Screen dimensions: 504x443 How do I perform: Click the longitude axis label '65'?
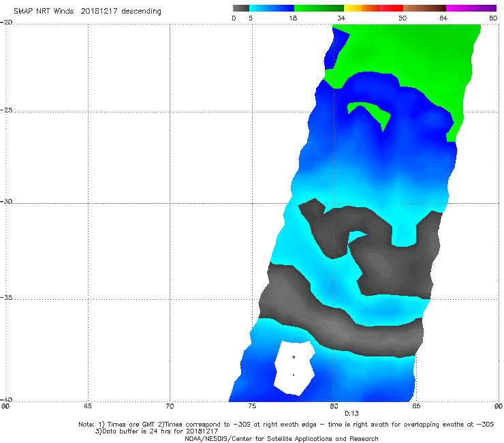tap(88, 406)
